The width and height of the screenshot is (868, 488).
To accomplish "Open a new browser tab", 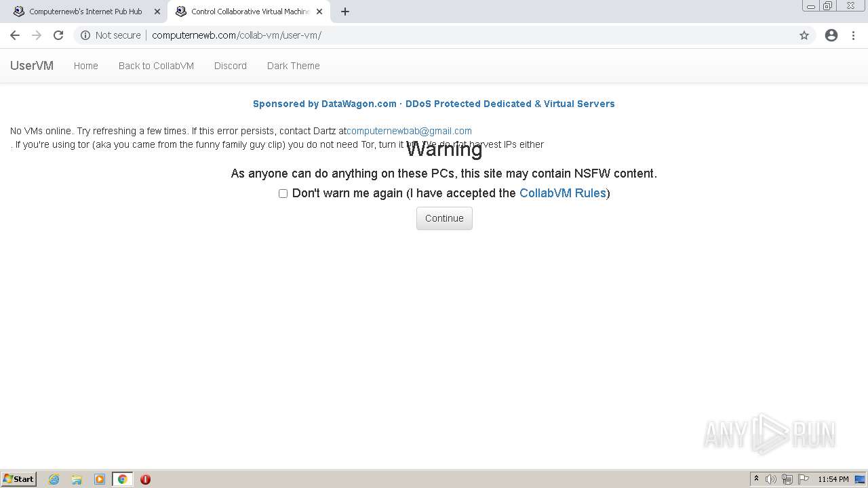I will click(x=345, y=12).
